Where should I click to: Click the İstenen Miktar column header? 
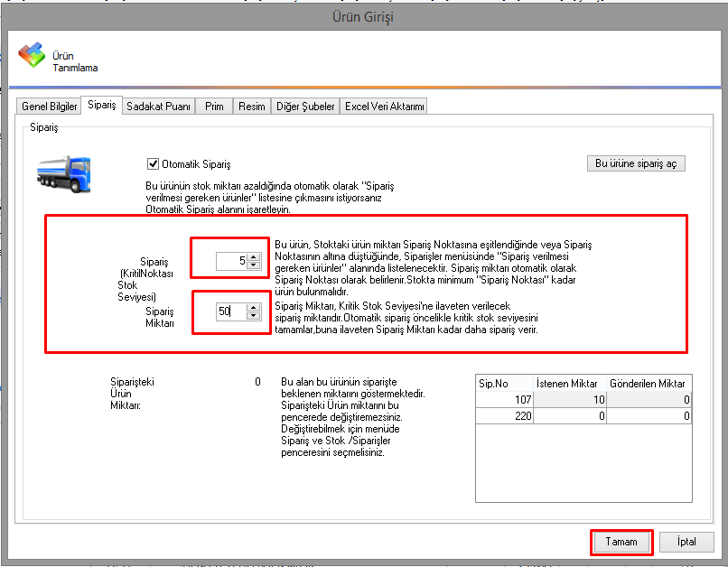pyautogui.click(x=569, y=384)
